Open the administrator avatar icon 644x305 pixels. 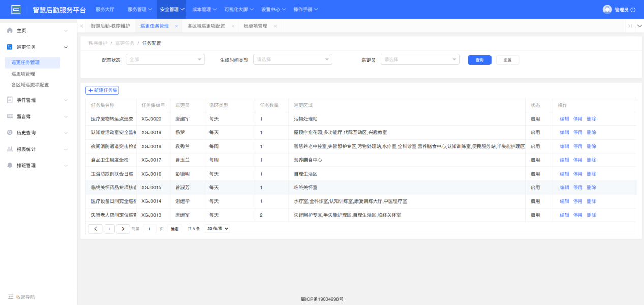[x=607, y=9]
